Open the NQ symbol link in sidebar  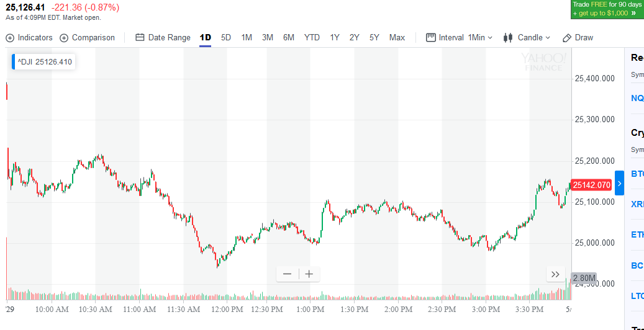click(x=637, y=97)
